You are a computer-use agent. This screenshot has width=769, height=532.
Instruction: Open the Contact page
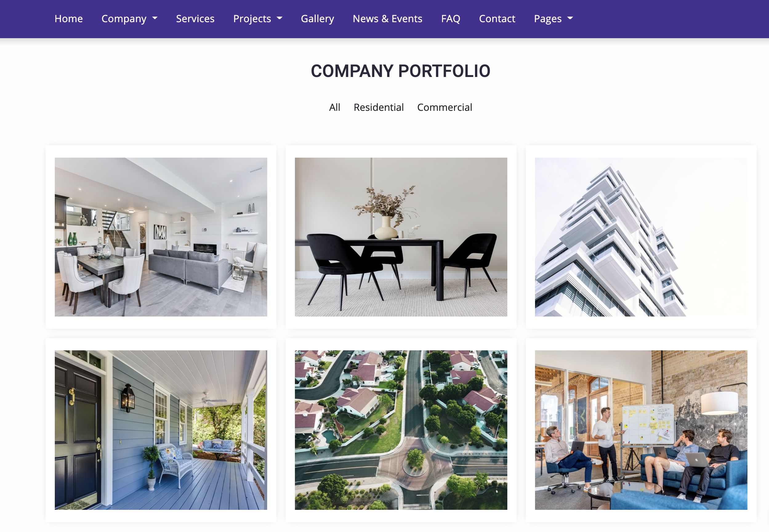[497, 19]
